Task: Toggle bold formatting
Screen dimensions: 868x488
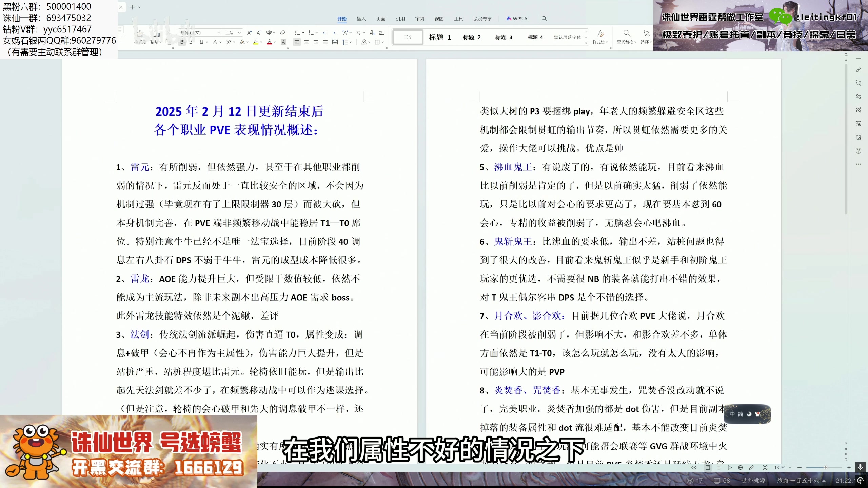Action: [x=181, y=42]
